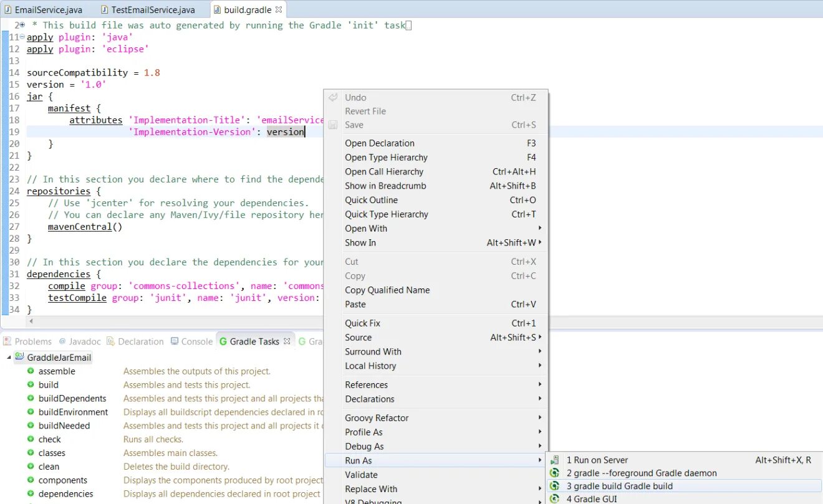Click 'Assembles main classes.' description

170,454
